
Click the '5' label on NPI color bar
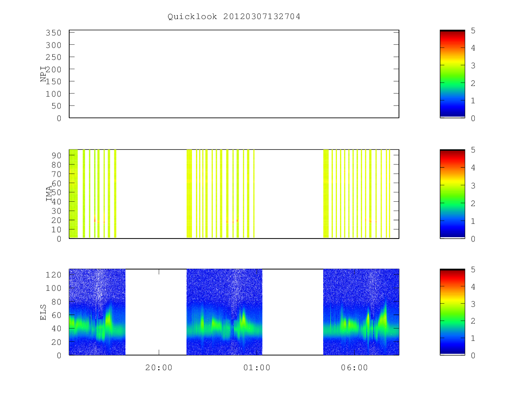tap(473, 30)
